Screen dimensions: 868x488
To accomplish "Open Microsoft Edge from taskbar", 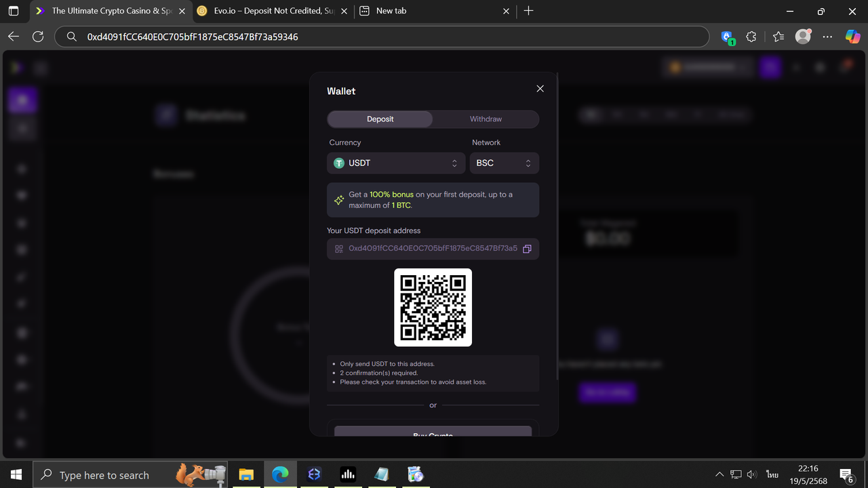I will pos(280,474).
